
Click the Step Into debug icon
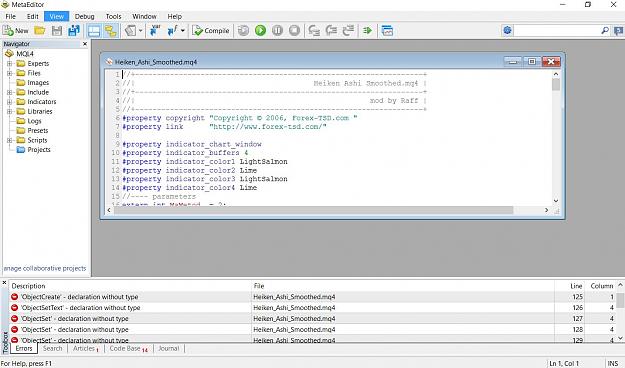point(314,31)
